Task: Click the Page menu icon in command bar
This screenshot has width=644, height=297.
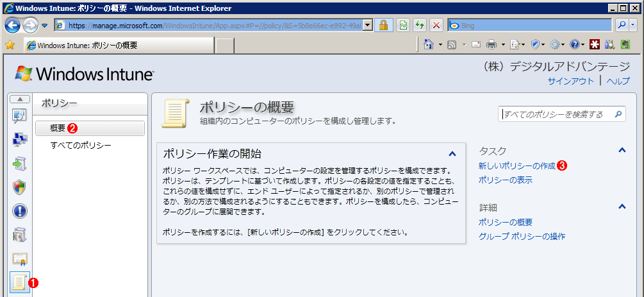Action: [x=514, y=45]
